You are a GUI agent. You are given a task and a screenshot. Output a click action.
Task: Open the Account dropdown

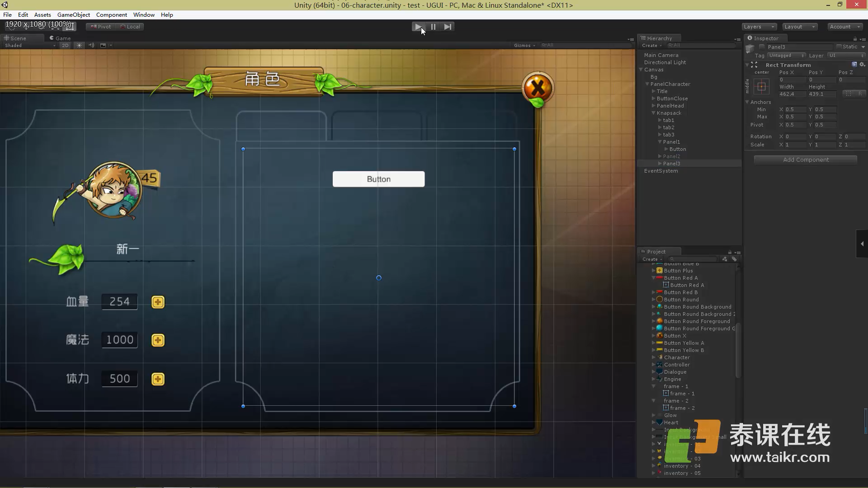pyautogui.click(x=845, y=27)
